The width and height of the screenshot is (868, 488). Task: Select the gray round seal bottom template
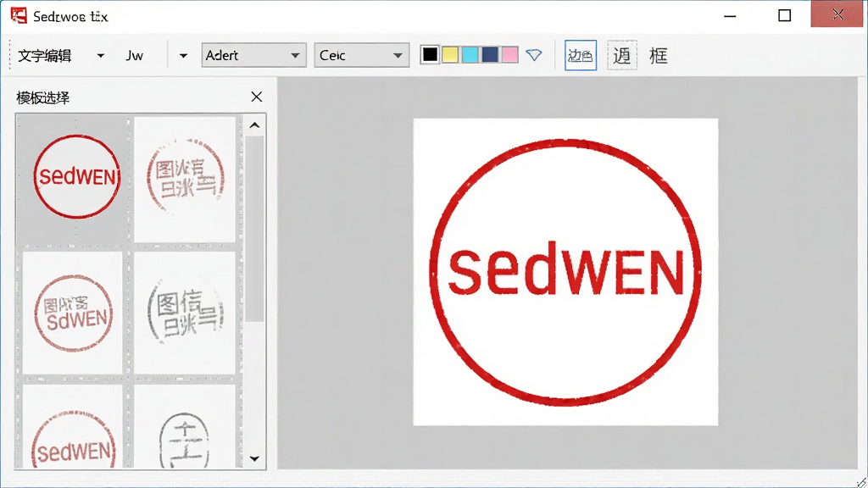[185, 427]
